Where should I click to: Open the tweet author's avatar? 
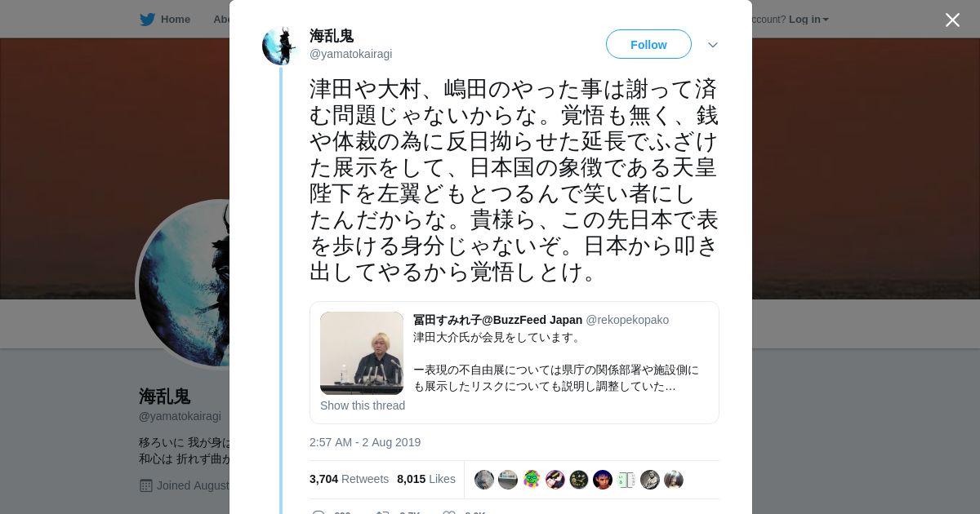279,46
